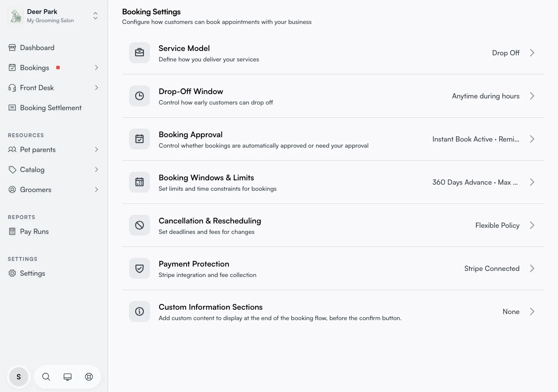558x392 pixels.
Task: Click the 'Anytime during hours' value
Action: [486, 96]
